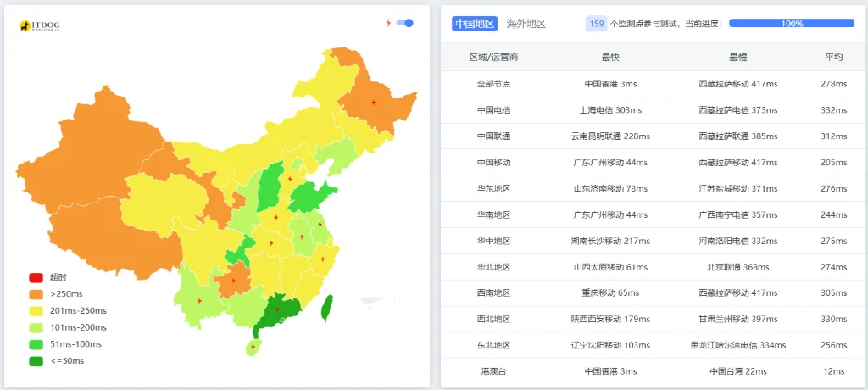Switch to the 中国地区 tab

point(475,23)
